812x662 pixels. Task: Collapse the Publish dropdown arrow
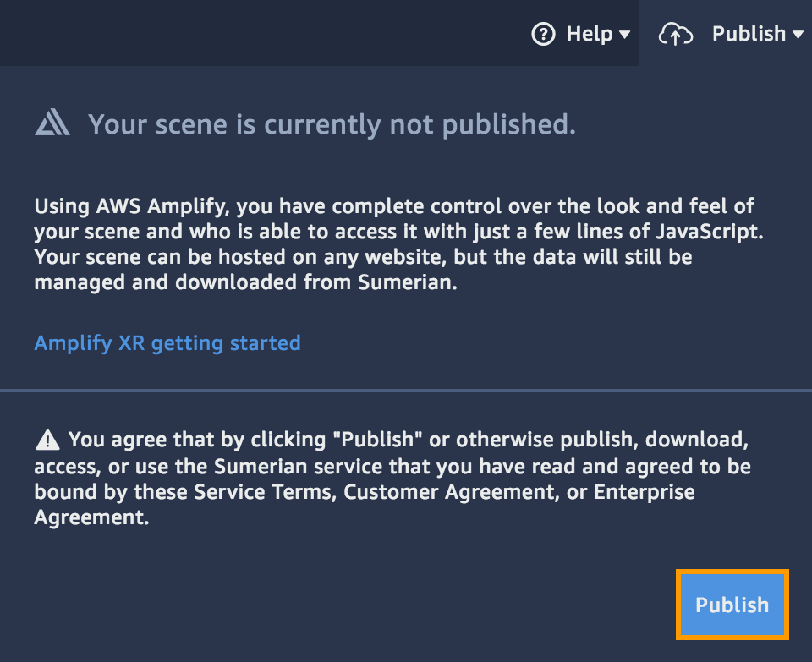pos(798,35)
